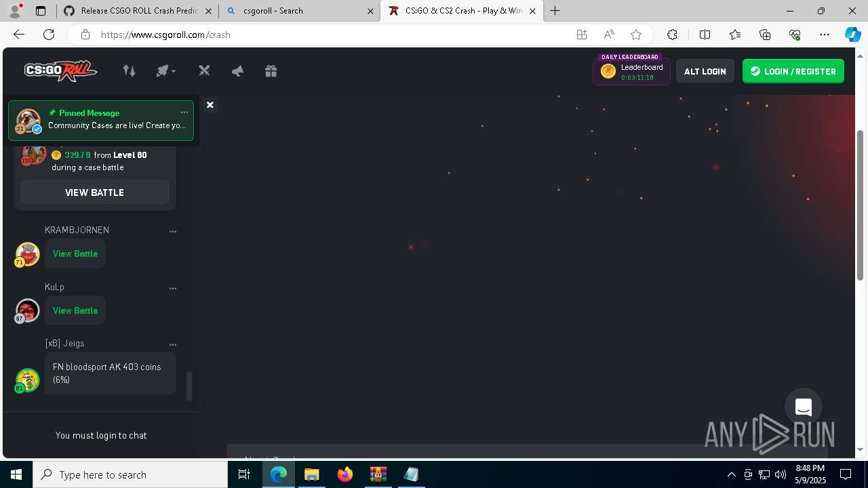Launch Firefox from the taskbar
Viewport: 868px width, 488px height.
point(345,474)
